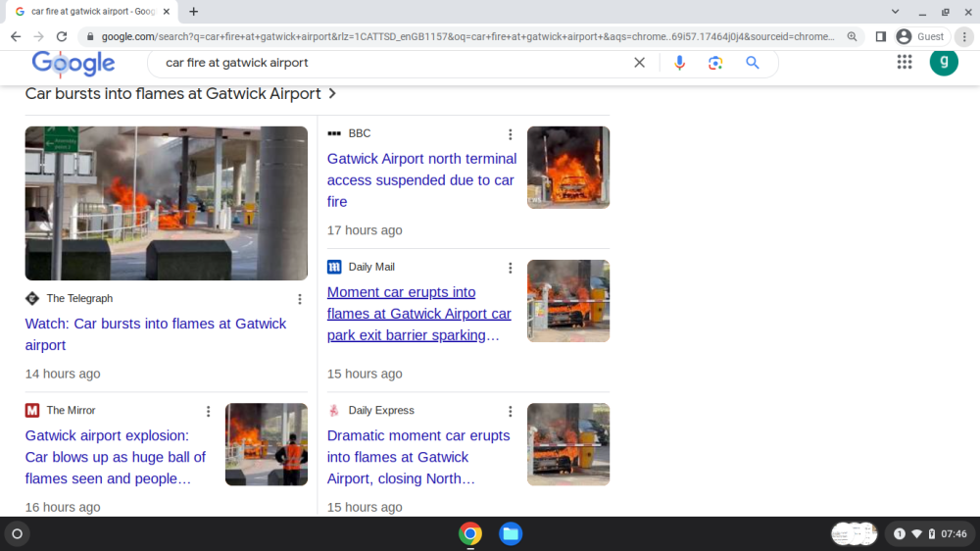980x551 pixels.
Task: Close the car fire at gatwick tab
Action: (167, 11)
